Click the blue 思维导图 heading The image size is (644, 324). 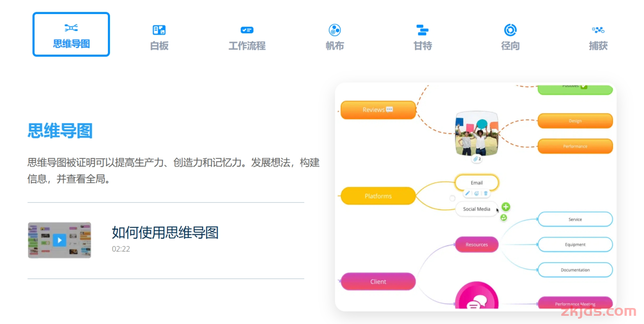60,131
